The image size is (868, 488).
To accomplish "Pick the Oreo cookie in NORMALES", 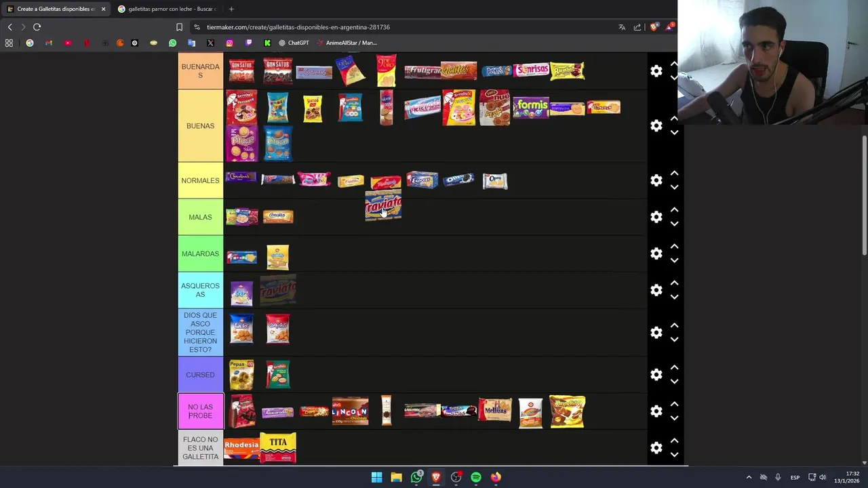I will (x=458, y=180).
